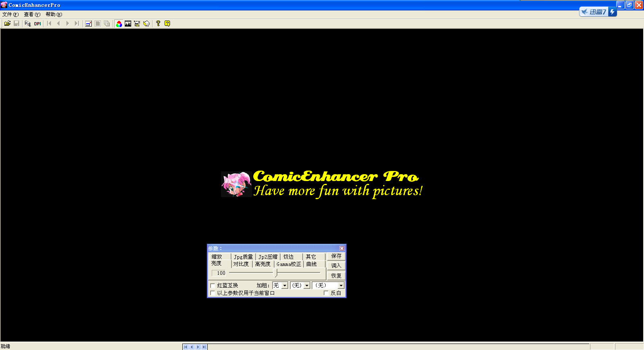
Task: Click the brightness value field showing 100
Action: coord(219,273)
